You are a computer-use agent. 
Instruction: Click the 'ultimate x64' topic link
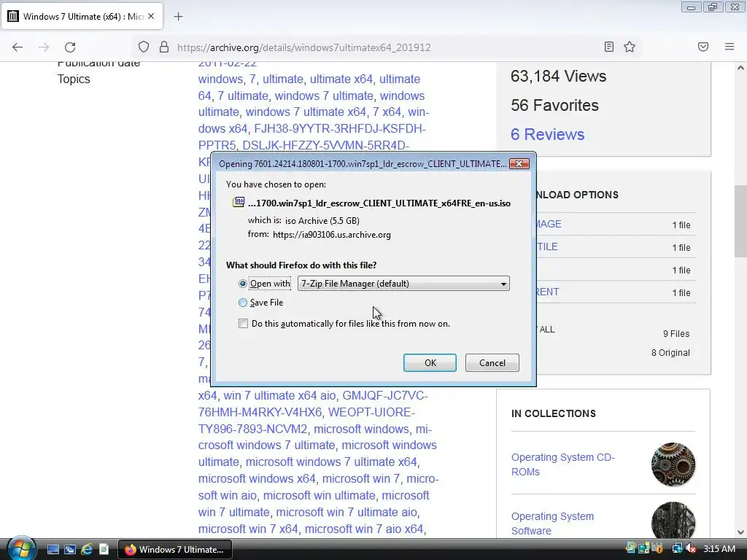(341, 79)
